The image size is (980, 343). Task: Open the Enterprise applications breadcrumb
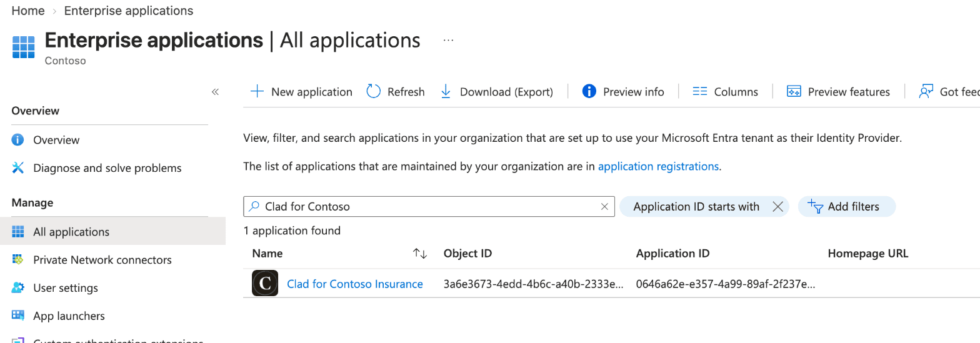(x=129, y=11)
